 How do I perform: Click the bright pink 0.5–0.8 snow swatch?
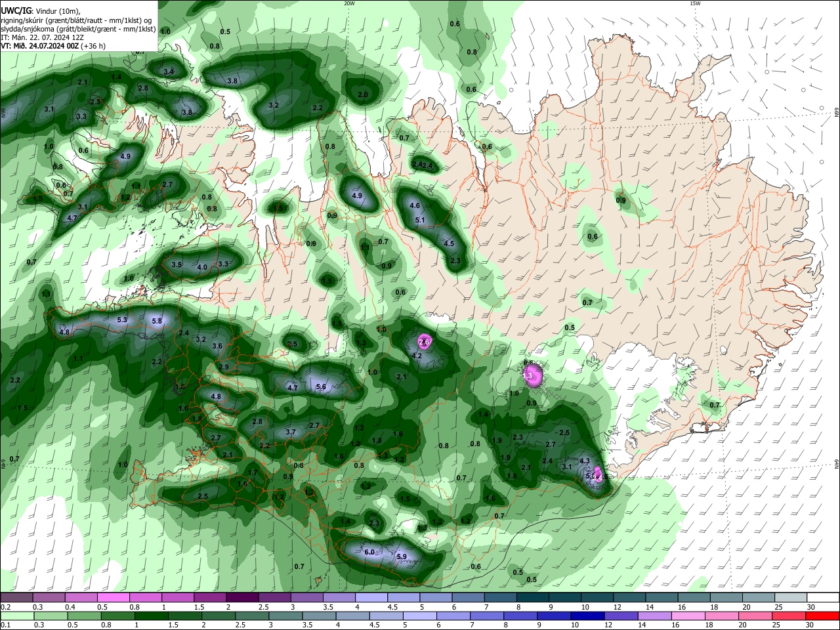(113, 598)
